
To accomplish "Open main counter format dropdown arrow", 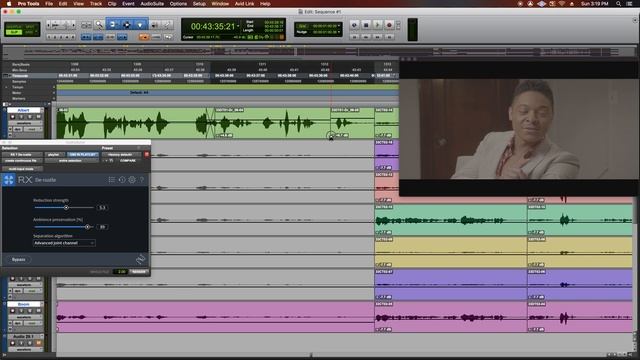I will [238, 27].
